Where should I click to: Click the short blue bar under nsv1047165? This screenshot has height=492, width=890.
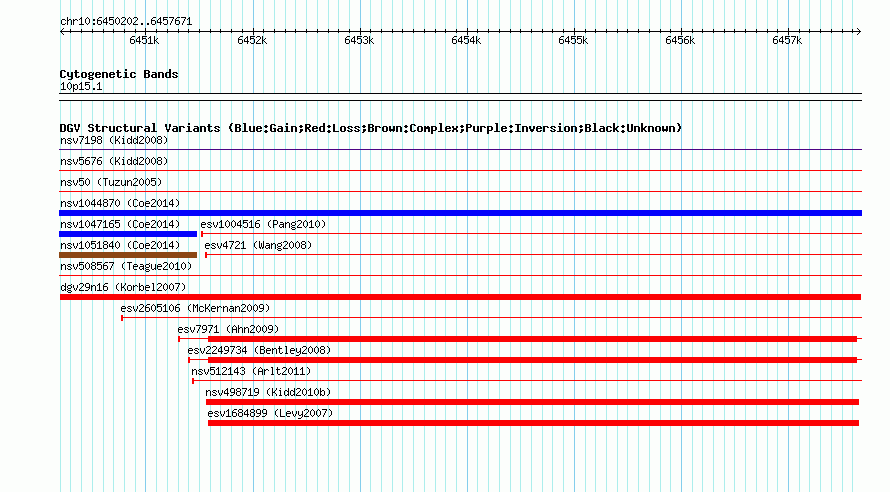pyautogui.click(x=128, y=234)
